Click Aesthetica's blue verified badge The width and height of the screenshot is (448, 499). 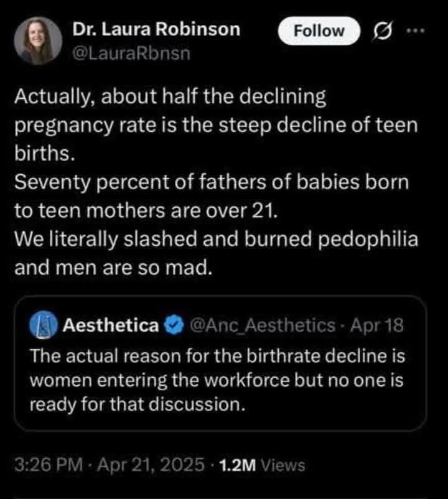[x=173, y=325]
